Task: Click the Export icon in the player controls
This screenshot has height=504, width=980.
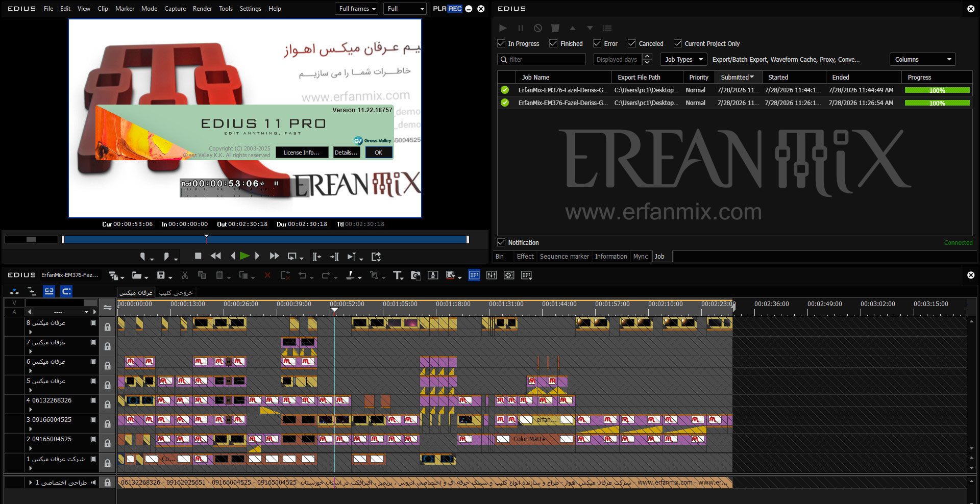Action: point(376,257)
